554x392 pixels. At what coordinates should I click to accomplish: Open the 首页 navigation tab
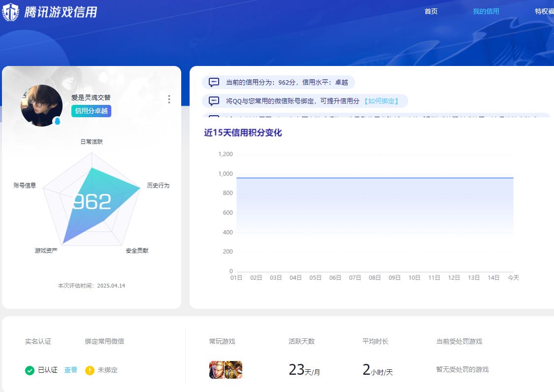click(431, 11)
